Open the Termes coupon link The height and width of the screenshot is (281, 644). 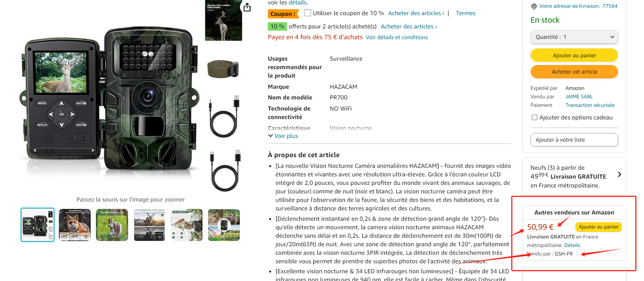coord(466,13)
